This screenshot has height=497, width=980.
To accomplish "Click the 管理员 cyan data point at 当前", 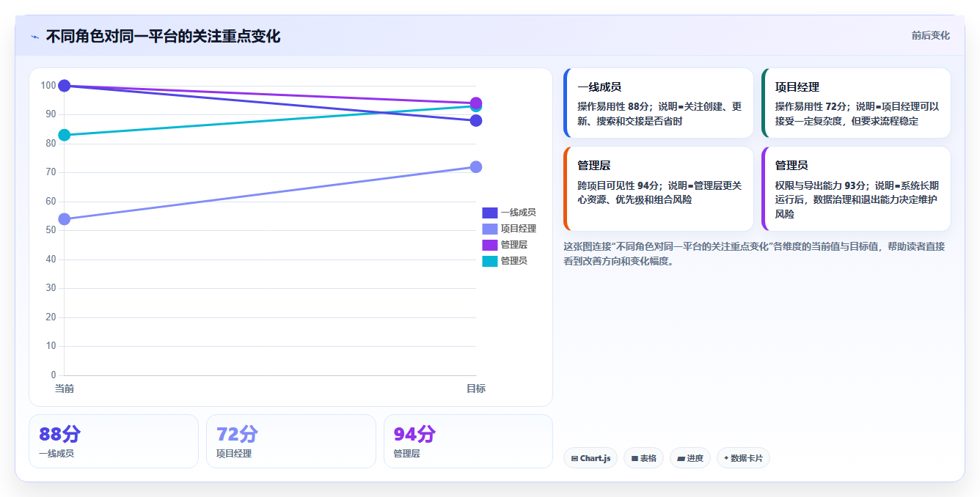I will (x=65, y=135).
